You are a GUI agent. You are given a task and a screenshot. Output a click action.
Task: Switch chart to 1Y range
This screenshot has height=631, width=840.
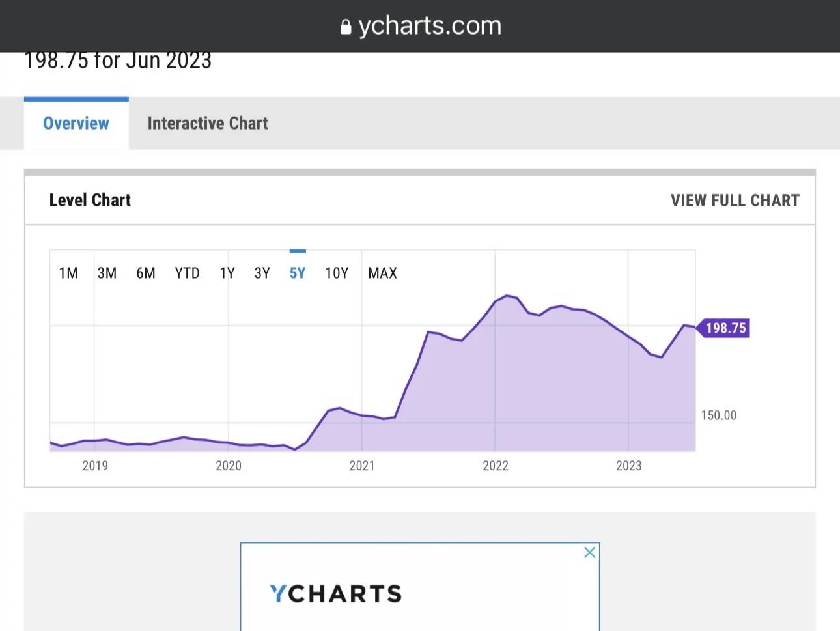[227, 273]
